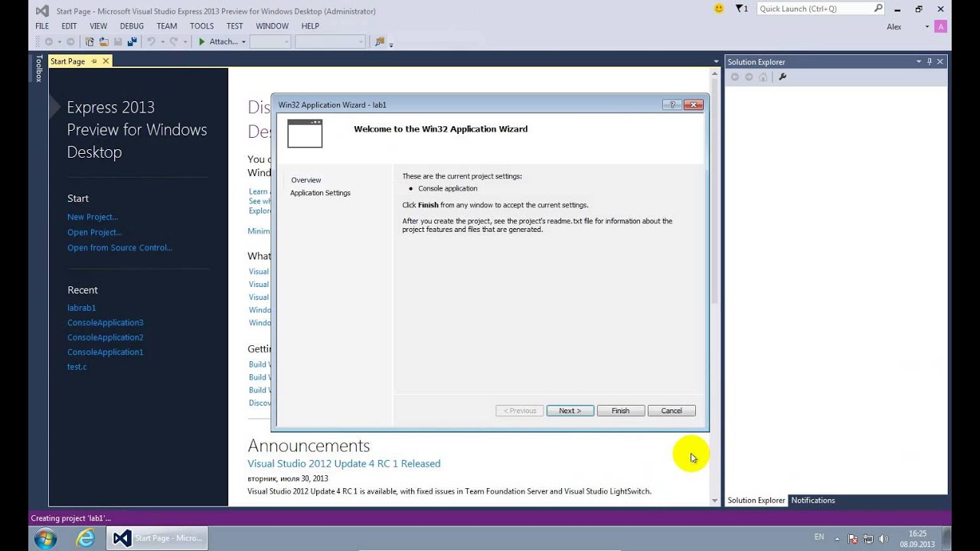Click Solution Explorer's Home icon
Viewport: 980px width, 551px height.
pos(763,77)
